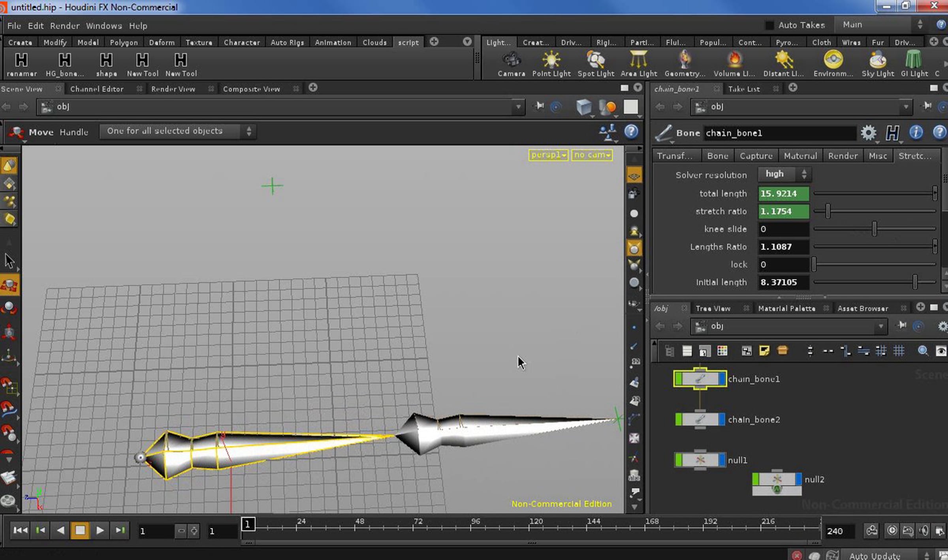The image size is (948, 560).
Task: Click the sticky note icon in network toolbar
Action: [764, 351]
